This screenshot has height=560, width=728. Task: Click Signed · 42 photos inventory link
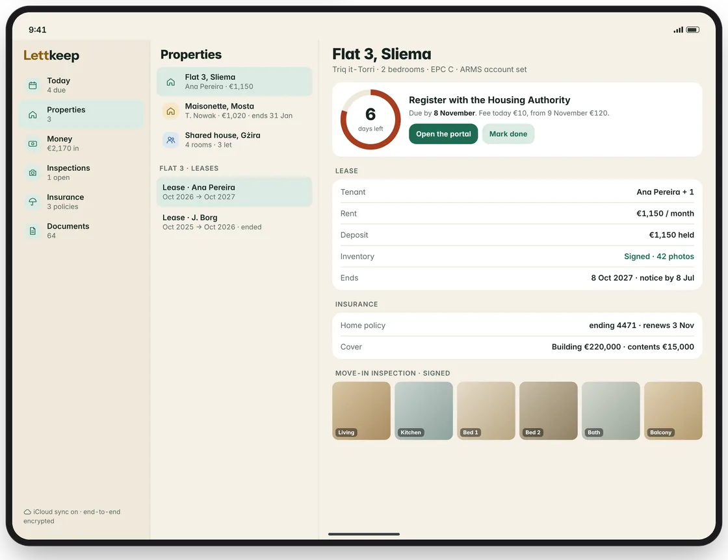pyautogui.click(x=659, y=257)
